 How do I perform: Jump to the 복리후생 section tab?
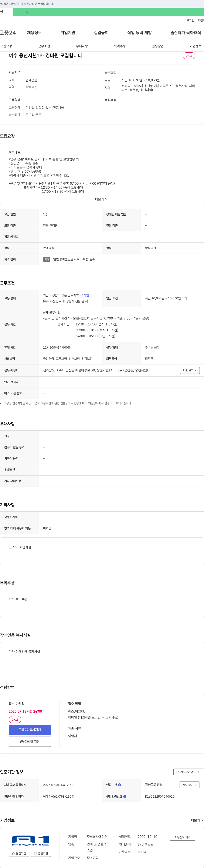tap(120, 46)
